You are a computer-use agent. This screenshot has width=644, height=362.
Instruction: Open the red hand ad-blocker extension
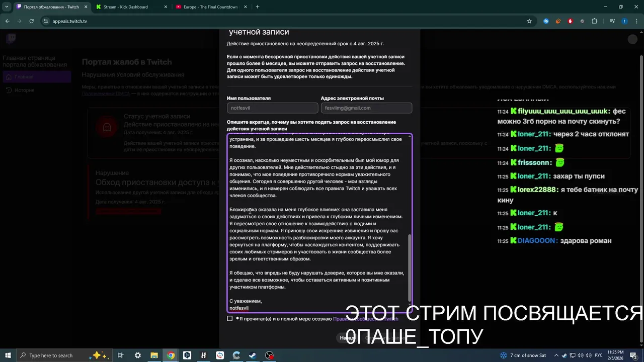point(571,21)
